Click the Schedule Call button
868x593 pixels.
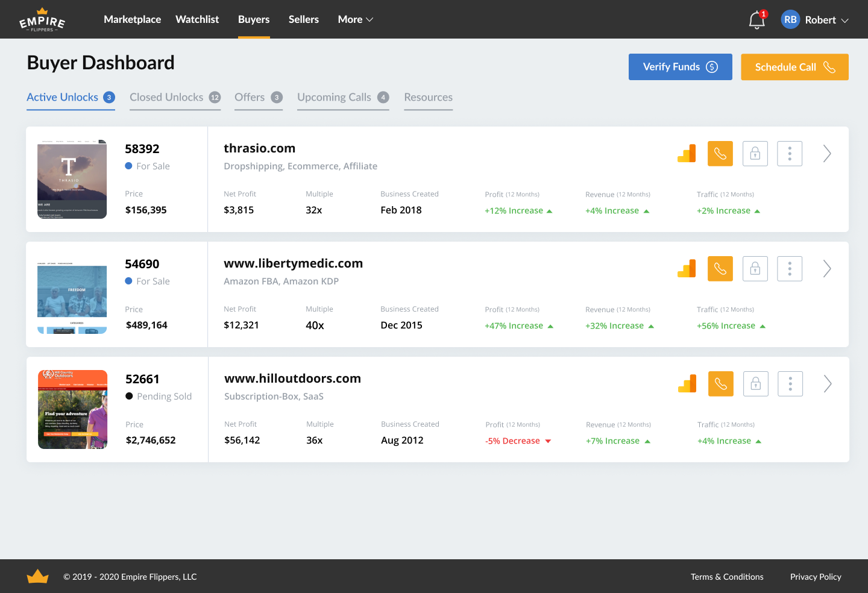(x=794, y=67)
